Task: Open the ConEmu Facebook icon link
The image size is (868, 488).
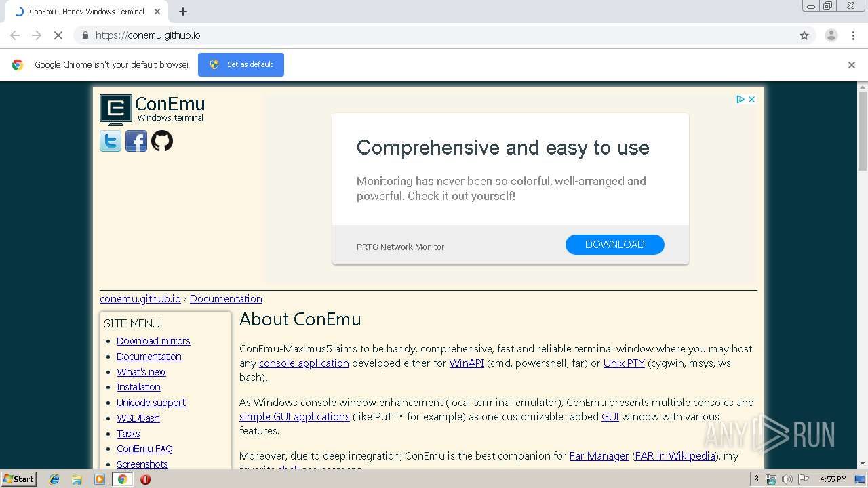Action: point(136,141)
